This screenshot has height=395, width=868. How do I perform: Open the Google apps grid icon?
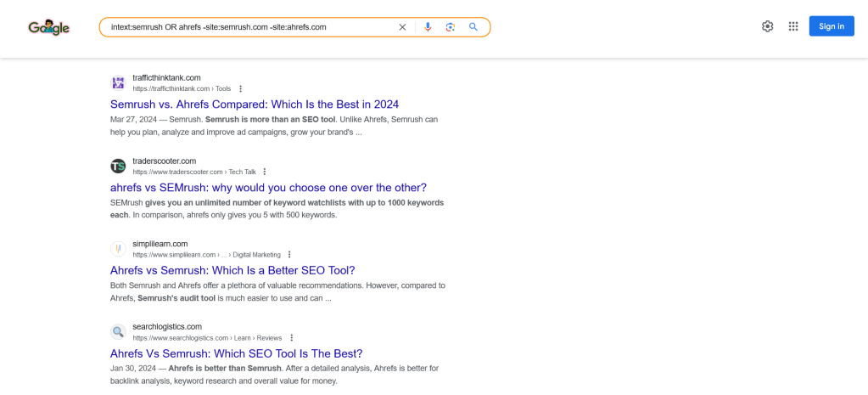tap(793, 26)
